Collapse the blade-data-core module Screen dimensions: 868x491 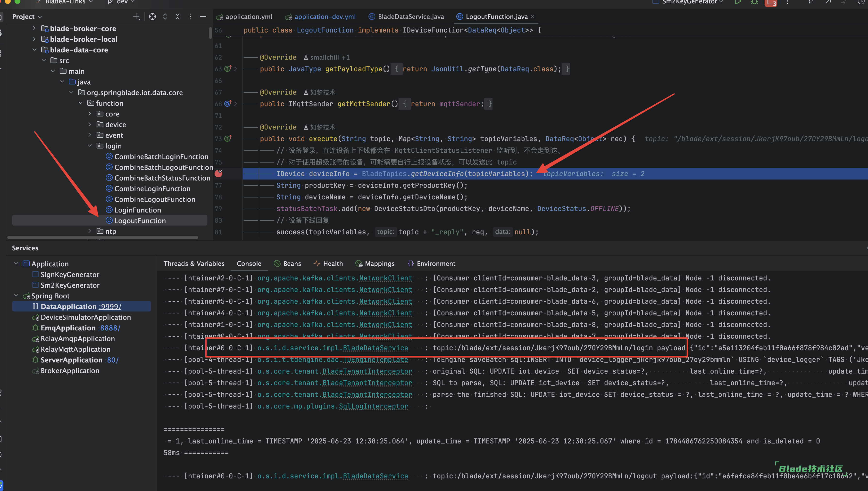tap(34, 50)
